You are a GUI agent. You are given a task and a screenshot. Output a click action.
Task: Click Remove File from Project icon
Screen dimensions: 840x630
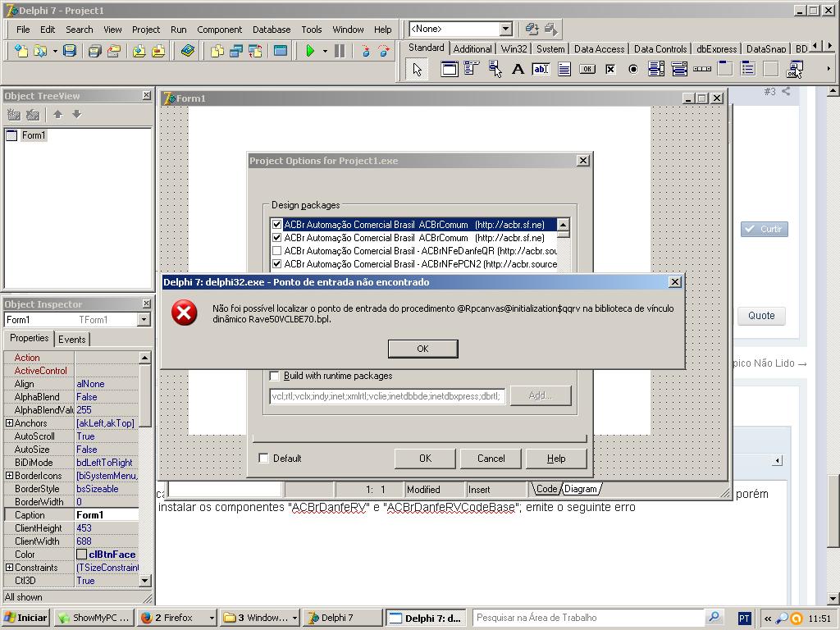pos(158,51)
